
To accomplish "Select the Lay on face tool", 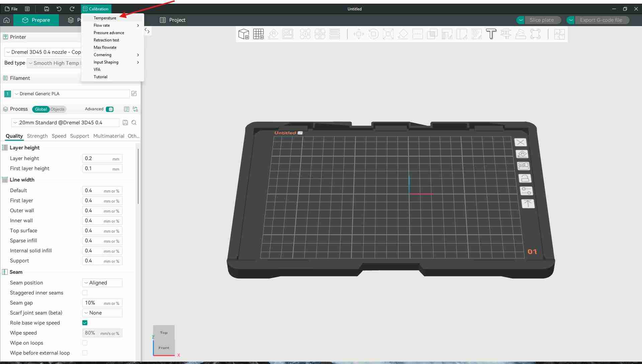I will (403, 34).
